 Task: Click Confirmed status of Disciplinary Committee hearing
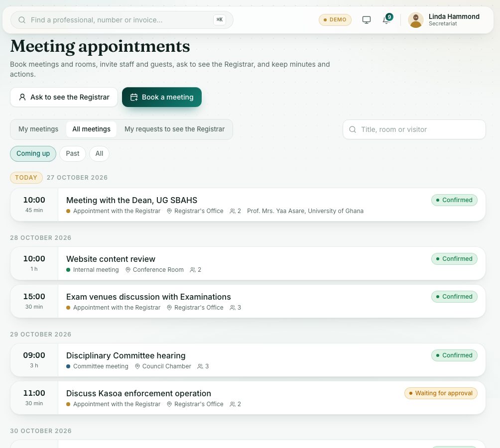click(454, 355)
